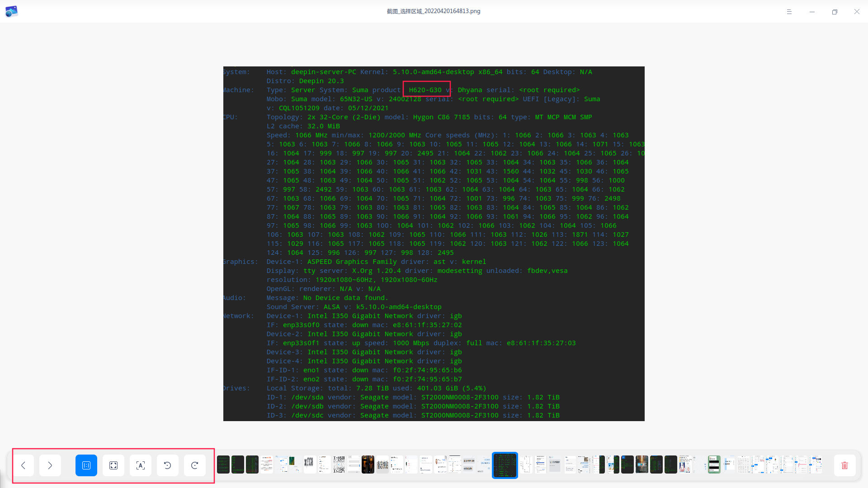Minimize the image viewer window
This screenshot has height=488, width=868.
pos(812,12)
